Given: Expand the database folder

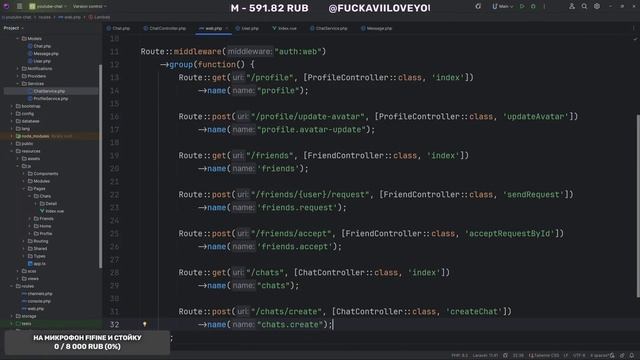Looking at the screenshot, I should point(12,121).
